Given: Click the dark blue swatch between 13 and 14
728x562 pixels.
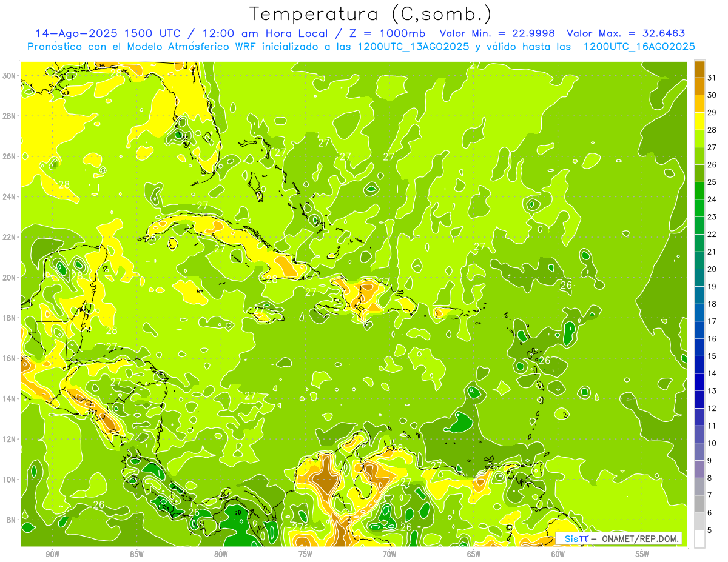Looking at the screenshot, I should pyautogui.click(x=699, y=382).
